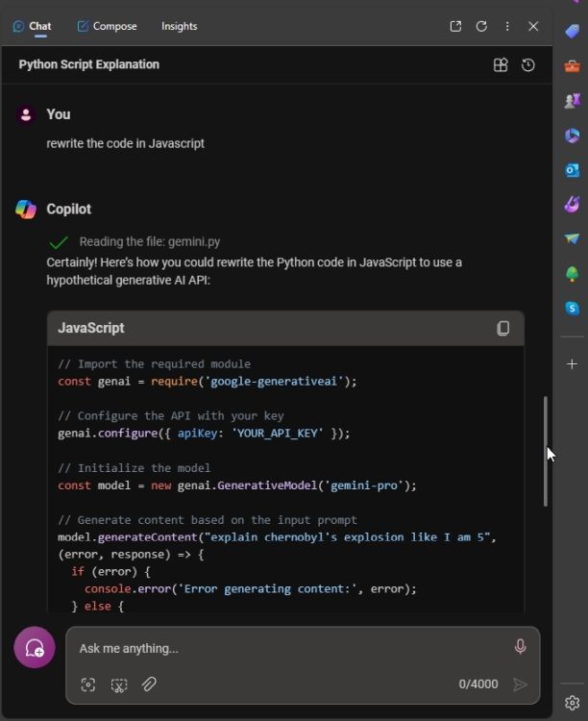Open three-dot more options menu
The height and width of the screenshot is (721, 588).
[507, 27]
